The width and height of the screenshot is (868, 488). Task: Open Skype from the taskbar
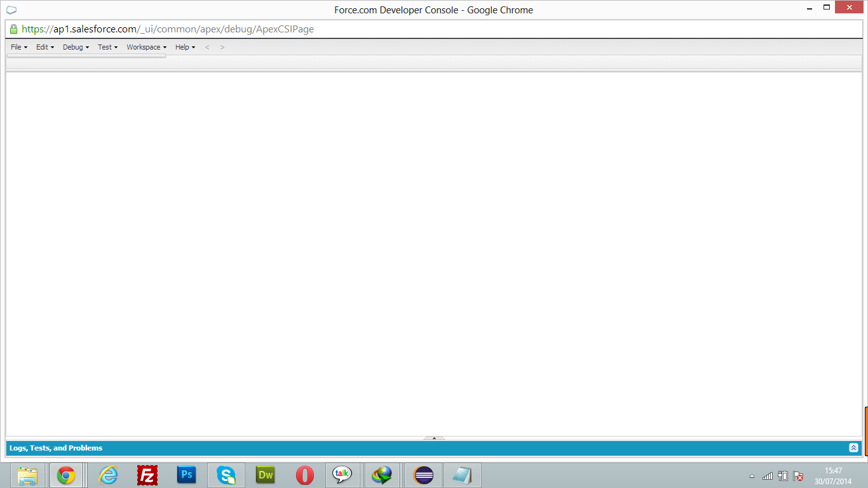[226, 475]
